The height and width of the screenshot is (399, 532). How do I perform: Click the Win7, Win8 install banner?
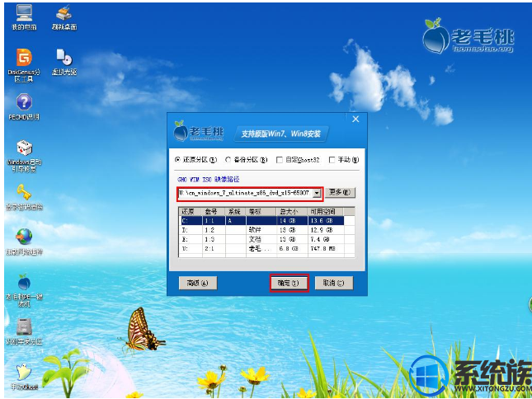[281, 134]
